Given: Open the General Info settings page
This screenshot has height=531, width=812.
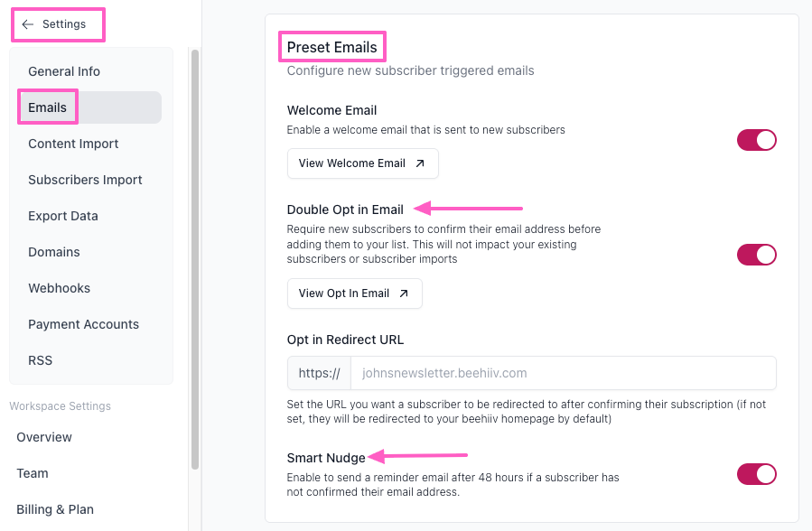Looking at the screenshot, I should click(64, 71).
